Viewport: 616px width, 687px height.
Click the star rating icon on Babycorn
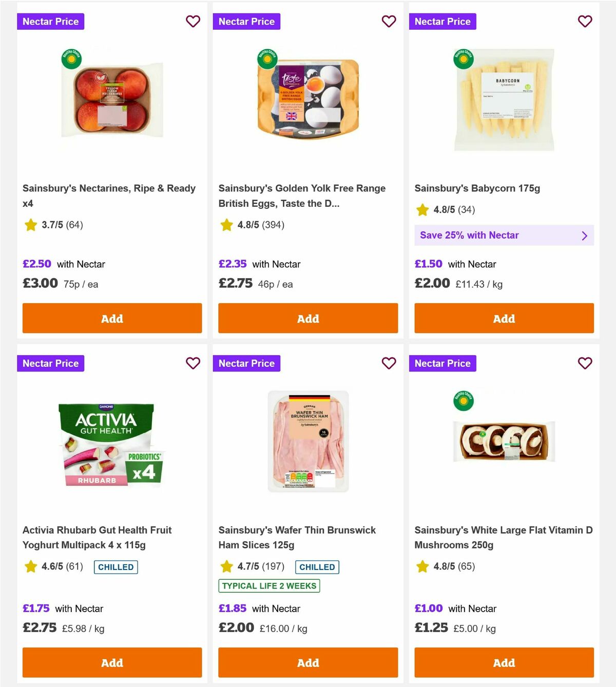click(422, 210)
